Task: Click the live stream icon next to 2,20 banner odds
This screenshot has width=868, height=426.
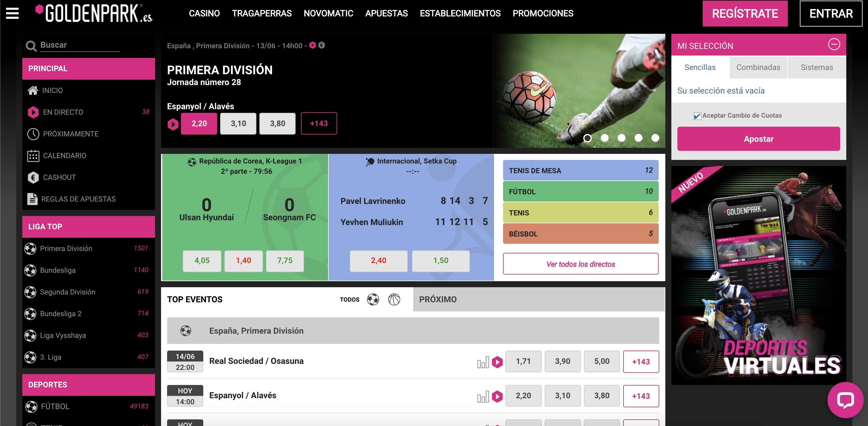Action: [x=173, y=124]
